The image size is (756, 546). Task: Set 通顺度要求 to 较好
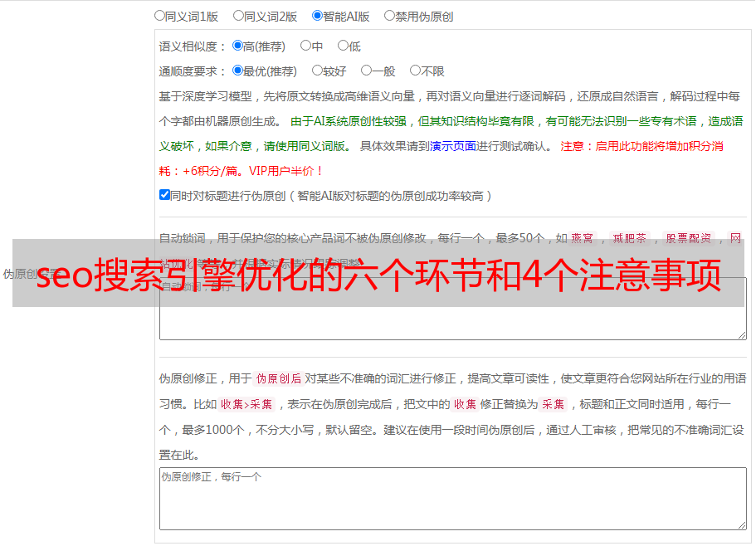[x=317, y=71]
